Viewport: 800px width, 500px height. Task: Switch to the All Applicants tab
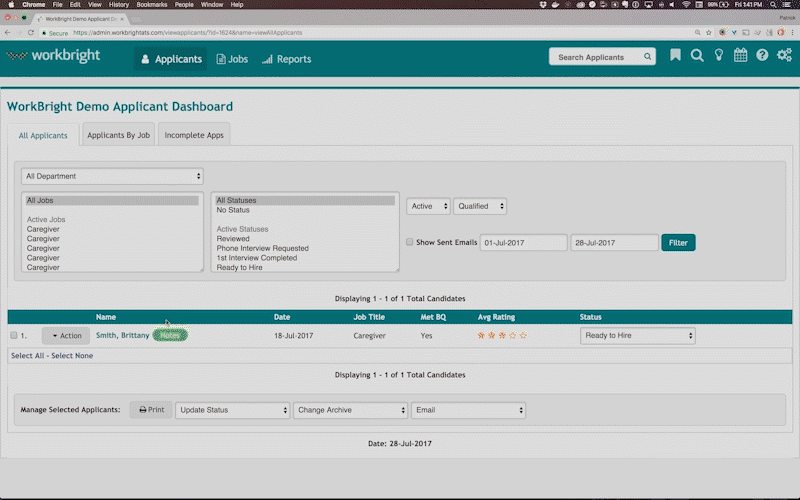click(43, 135)
